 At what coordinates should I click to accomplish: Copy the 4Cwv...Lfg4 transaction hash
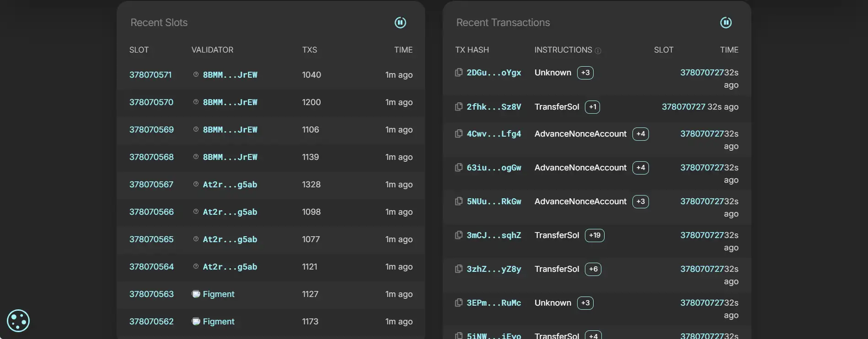[x=459, y=134]
